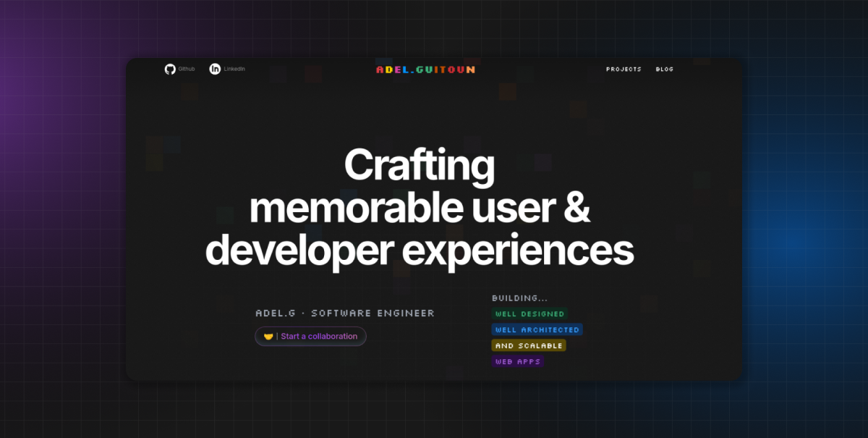Open the PROJECTS nav item
Screen dimensions: 868x438
624,70
